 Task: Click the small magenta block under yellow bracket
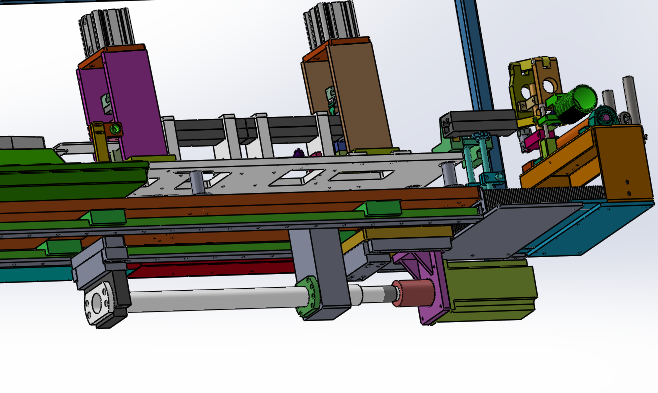(538, 140)
